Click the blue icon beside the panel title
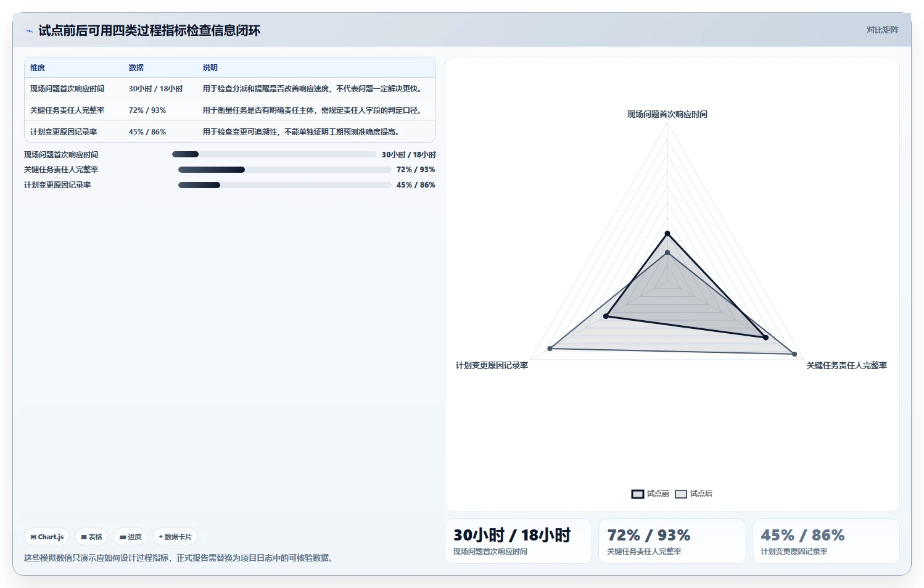The height and width of the screenshot is (588, 924). coord(29,31)
